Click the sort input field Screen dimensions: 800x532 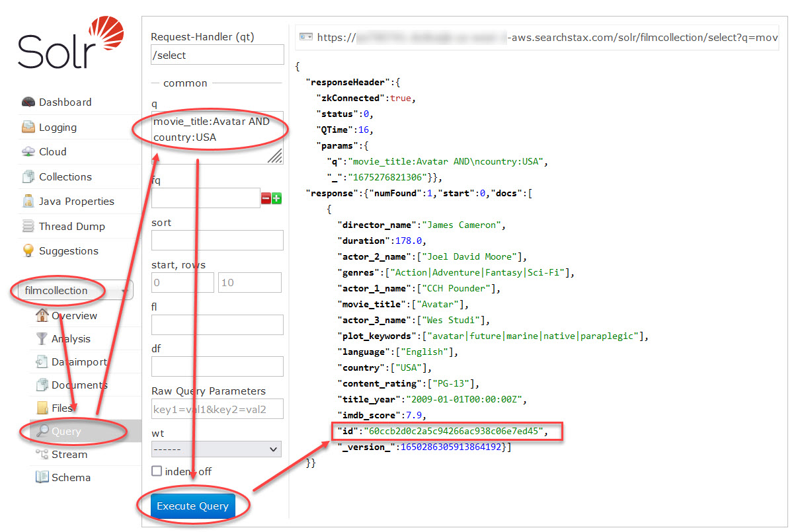(x=217, y=240)
